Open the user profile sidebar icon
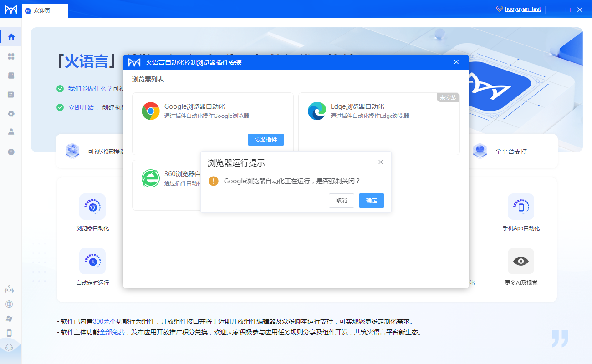 (11, 132)
